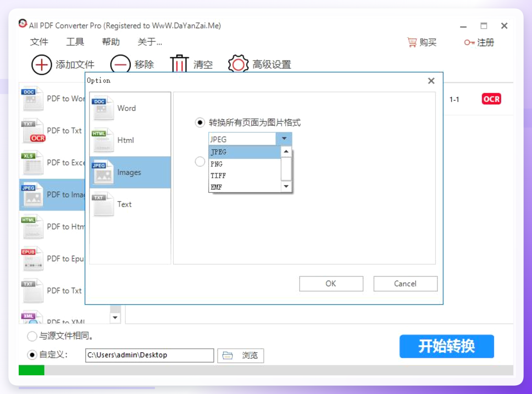Open the 工具 menu
The image size is (532, 394).
[75, 42]
